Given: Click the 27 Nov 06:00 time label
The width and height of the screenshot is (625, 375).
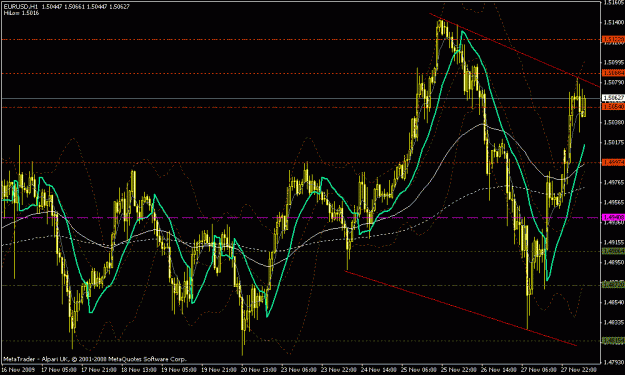Looking at the screenshot, I should (x=539, y=369).
